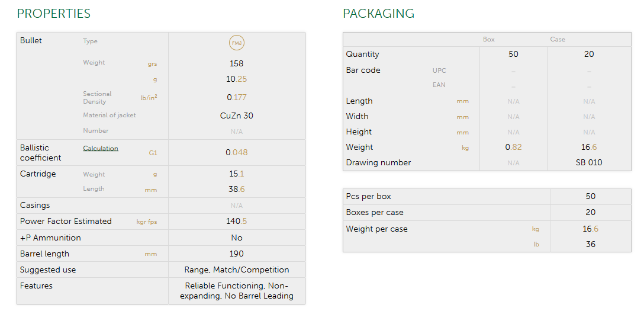
Task: Click the FMJ bullet type icon
Action: [x=237, y=43]
